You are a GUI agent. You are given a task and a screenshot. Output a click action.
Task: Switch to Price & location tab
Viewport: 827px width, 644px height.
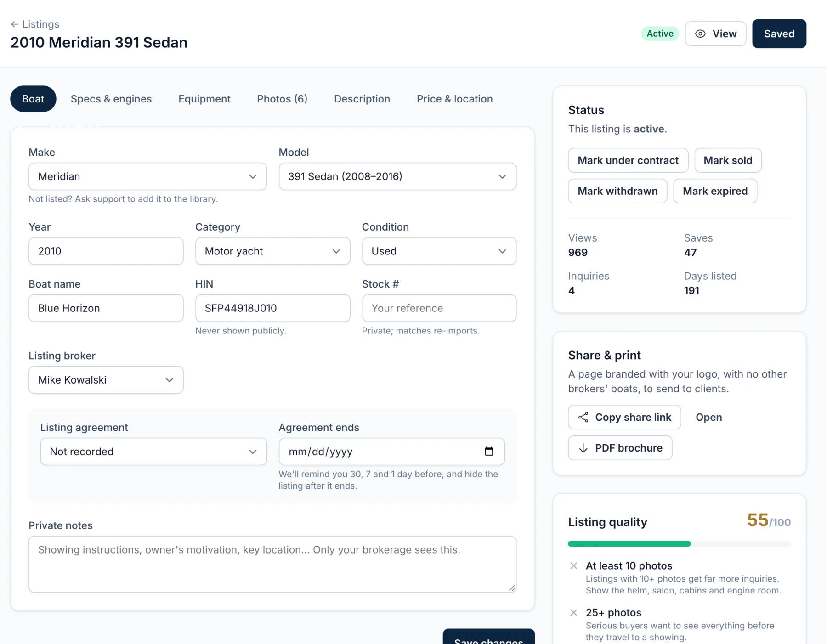455,99
